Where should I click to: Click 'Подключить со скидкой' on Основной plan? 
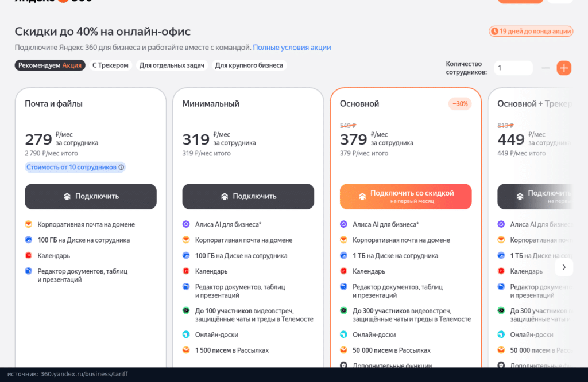tap(406, 196)
